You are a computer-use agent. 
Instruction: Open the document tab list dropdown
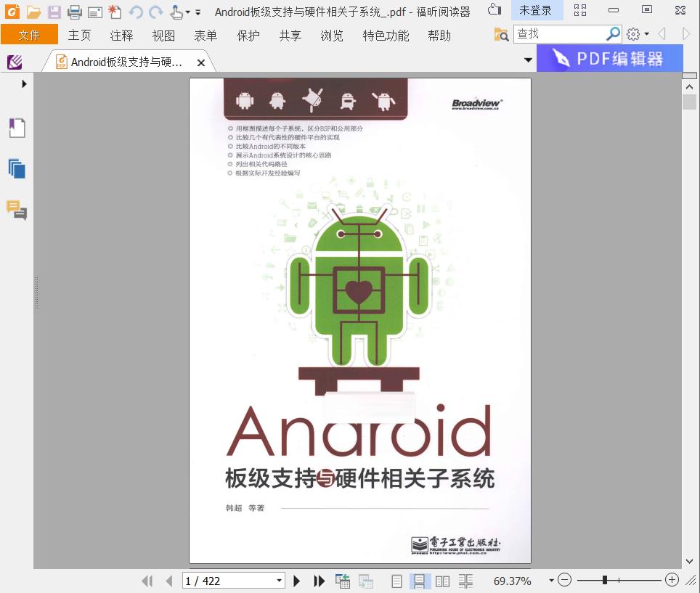pyautogui.click(x=528, y=60)
